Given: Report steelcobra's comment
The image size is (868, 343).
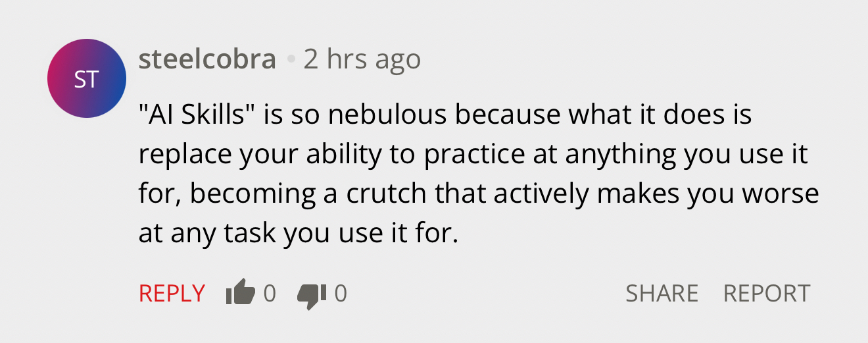Looking at the screenshot, I should click(x=767, y=293).
